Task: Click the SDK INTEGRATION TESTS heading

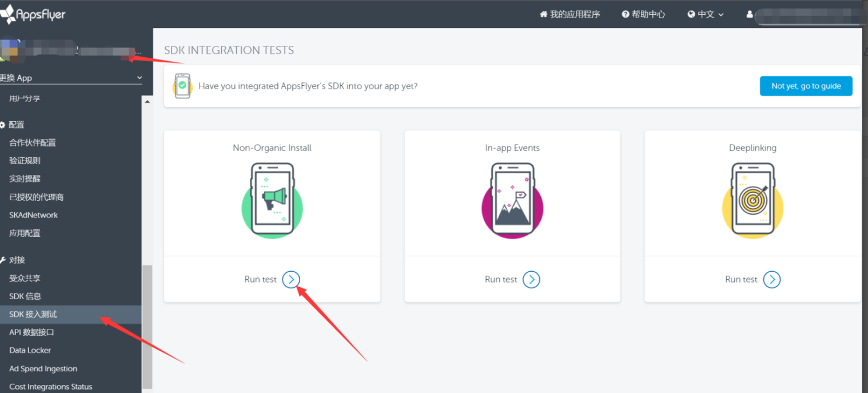Action: click(229, 50)
